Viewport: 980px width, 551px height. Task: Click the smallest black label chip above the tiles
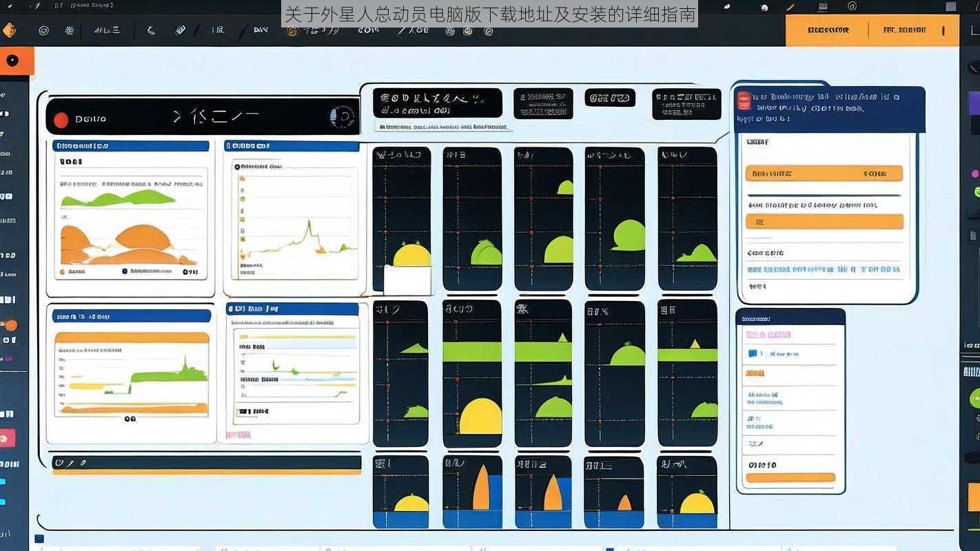[x=610, y=98]
